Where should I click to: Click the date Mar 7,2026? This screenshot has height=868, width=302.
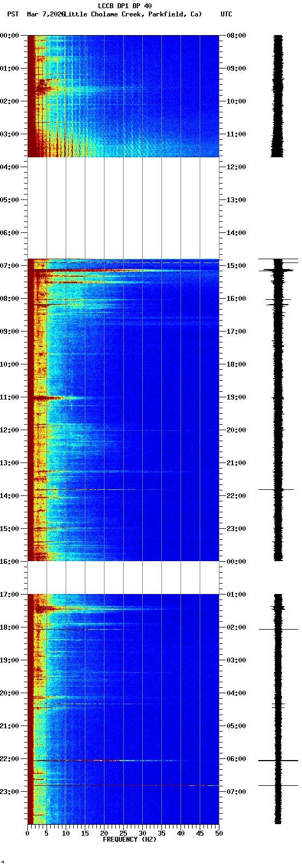tap(45, 14)
